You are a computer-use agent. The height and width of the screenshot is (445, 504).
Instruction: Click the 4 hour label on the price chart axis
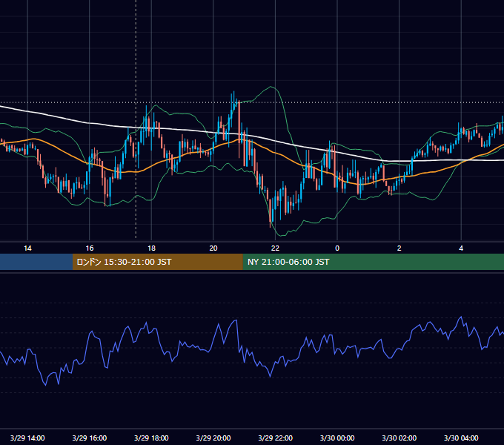click(x=461, y=248)
